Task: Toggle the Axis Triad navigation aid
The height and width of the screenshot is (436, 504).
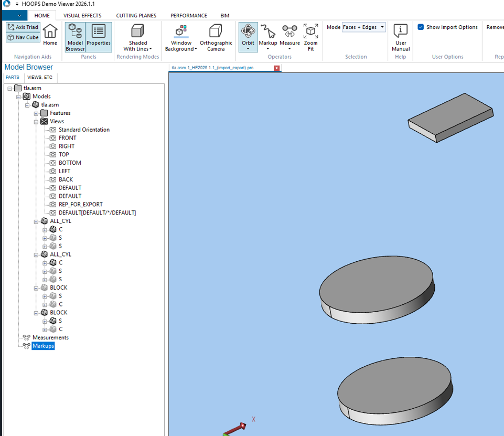Action: [23, 27]
